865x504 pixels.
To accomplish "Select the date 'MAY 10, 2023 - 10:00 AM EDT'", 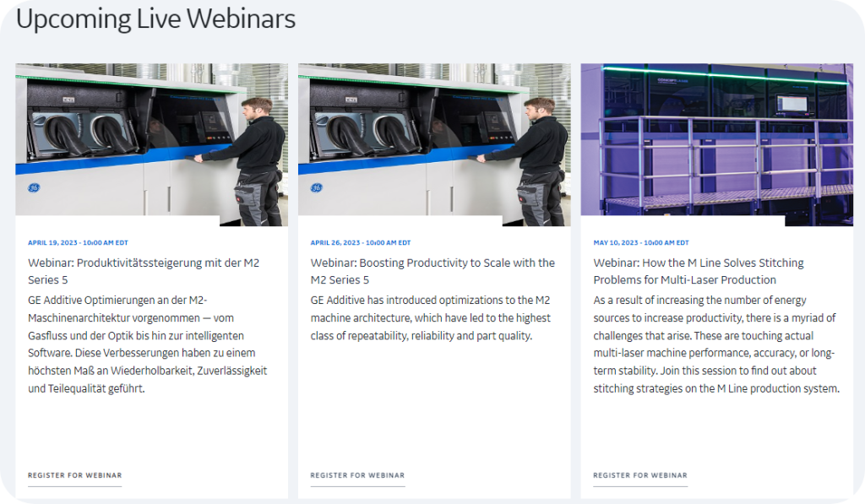I will pos(641,242).
